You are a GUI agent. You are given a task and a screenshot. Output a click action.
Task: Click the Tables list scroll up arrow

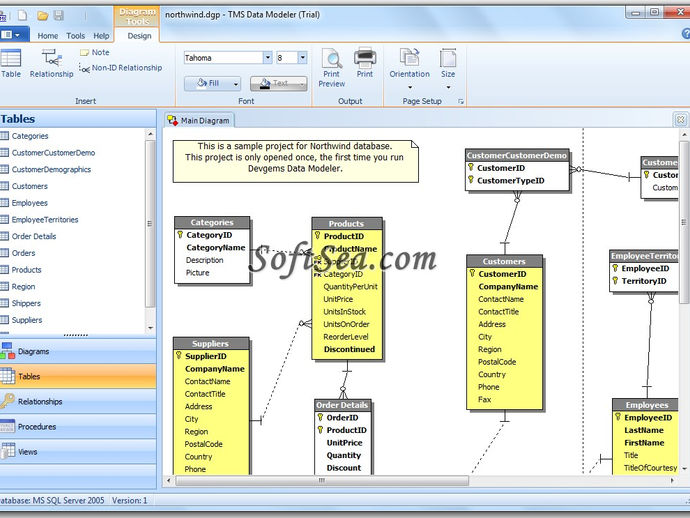(150, 134)
